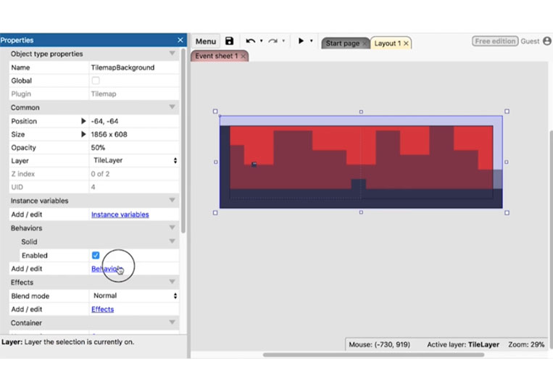Toggle the Global checkbox
This screenshot has width=553, height=392.
(x=96, y=80)
